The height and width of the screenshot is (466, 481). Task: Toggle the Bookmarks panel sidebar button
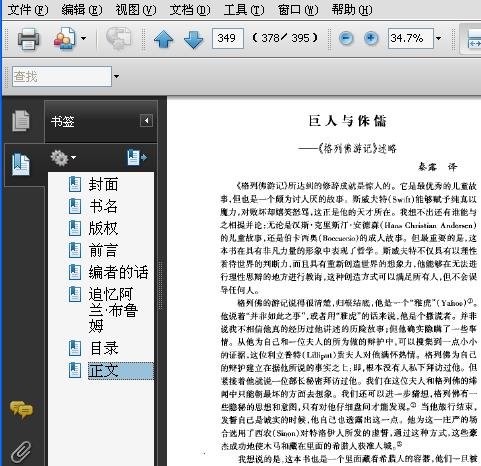(21, 164)
